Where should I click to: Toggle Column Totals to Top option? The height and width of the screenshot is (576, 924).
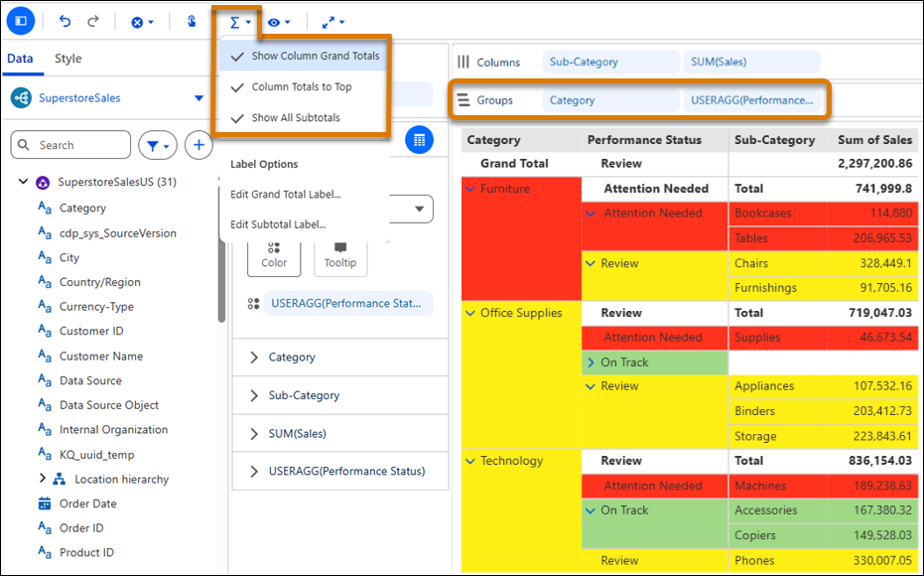tap(304, 87)
